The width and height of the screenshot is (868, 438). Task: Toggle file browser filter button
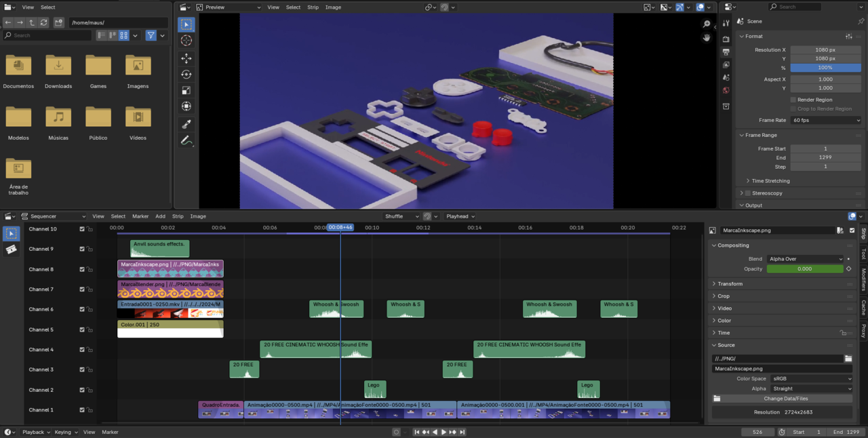151,35
